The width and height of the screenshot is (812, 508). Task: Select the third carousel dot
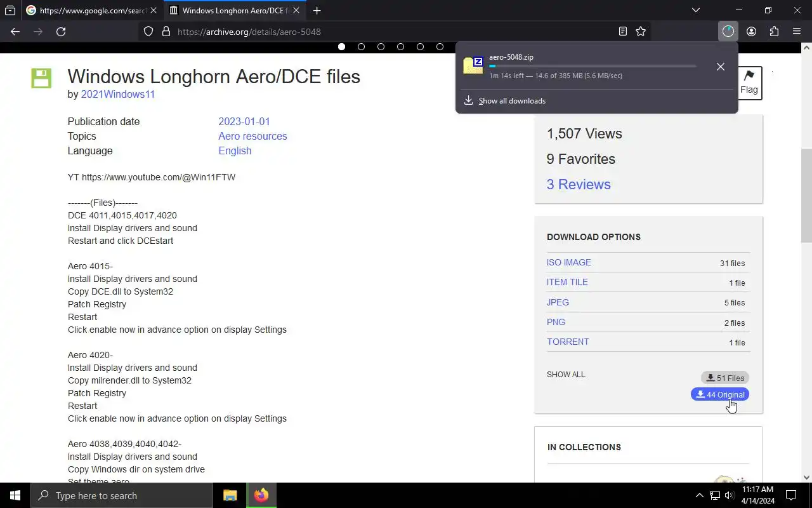(381, 46)
